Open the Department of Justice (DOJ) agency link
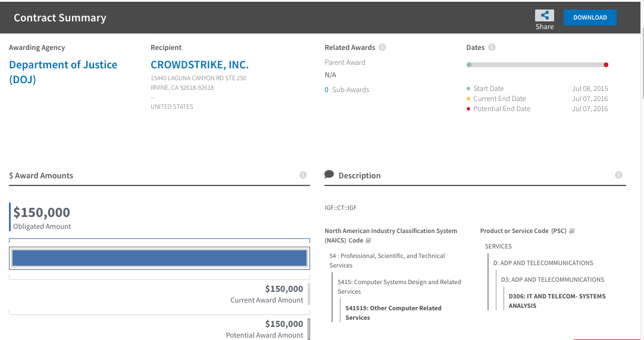The width and height of the screenshot is (644, 340). [x=63, y=72]
